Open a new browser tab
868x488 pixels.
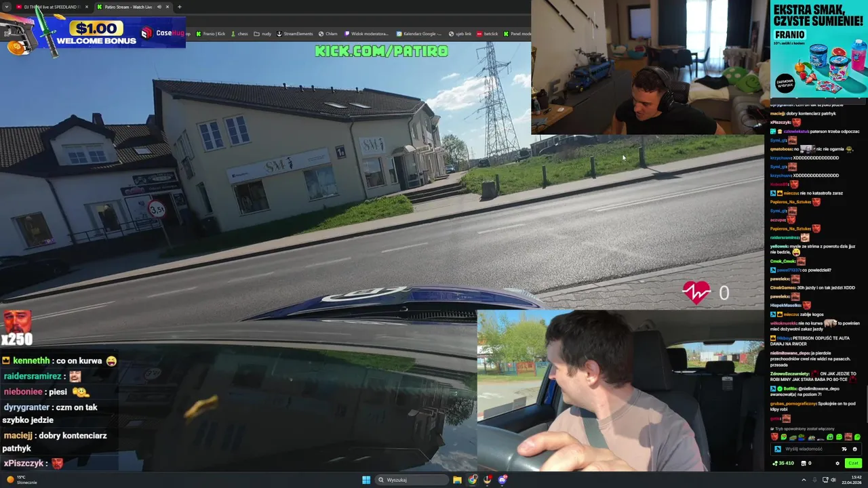[x=180, y=7]
